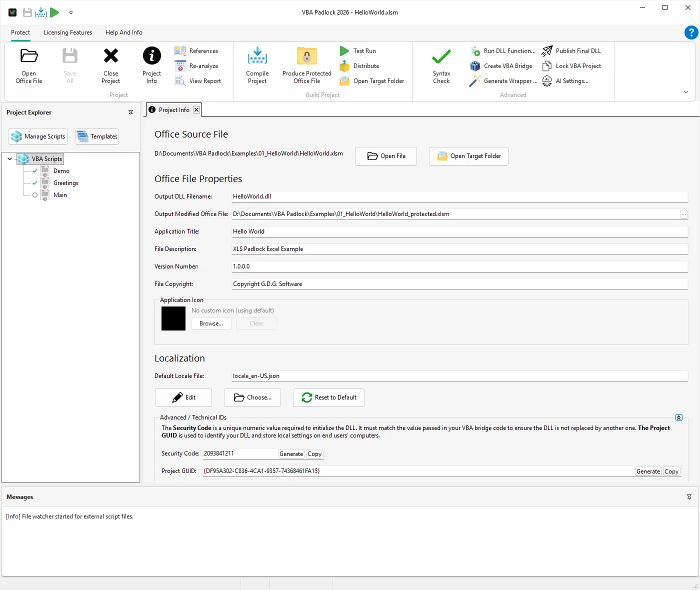
Task: Generate a new Project GUID
Action: [x=648, y=471]
